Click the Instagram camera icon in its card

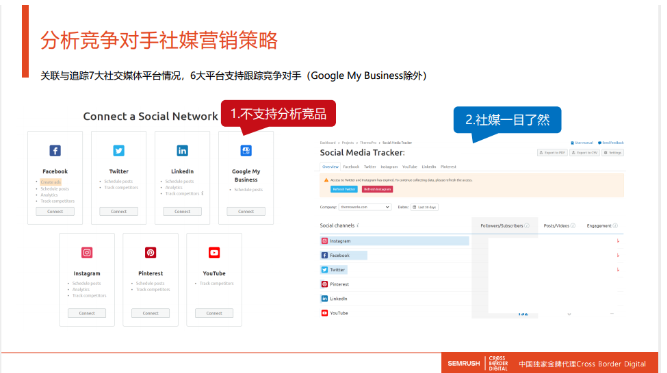87,253
